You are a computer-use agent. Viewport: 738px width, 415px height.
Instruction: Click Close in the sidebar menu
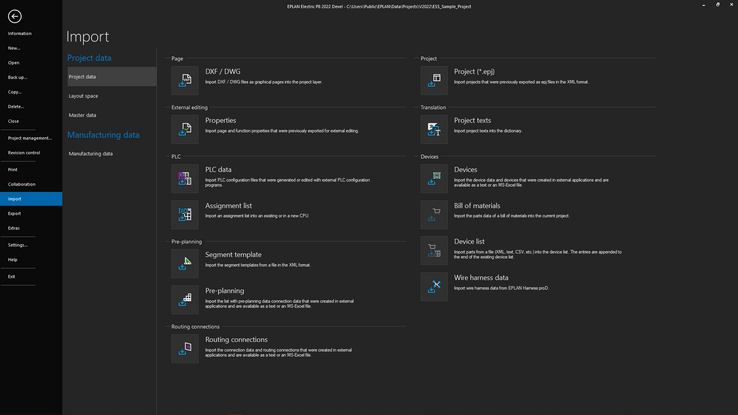pyautogui.click(x=31, y=121)
